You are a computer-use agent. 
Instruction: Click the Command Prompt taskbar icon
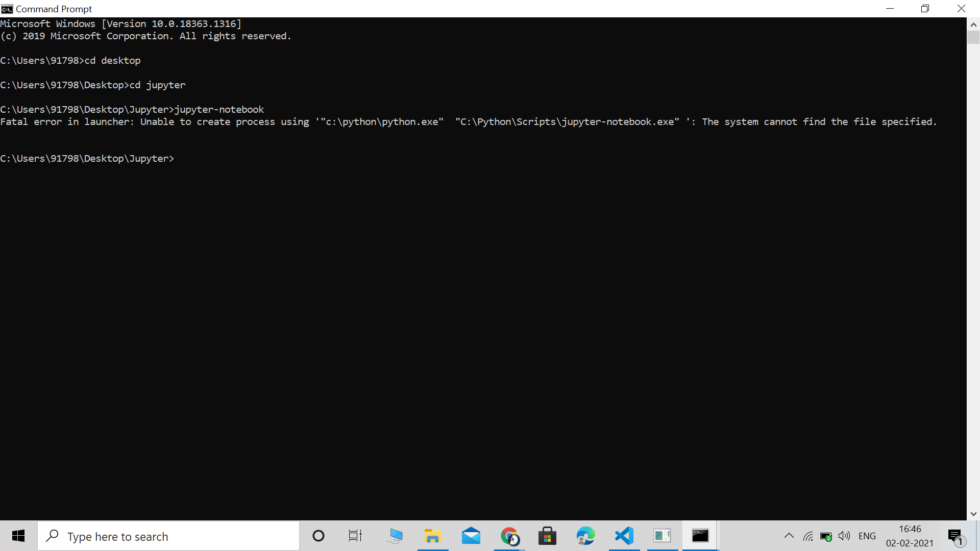click(700, 536)
